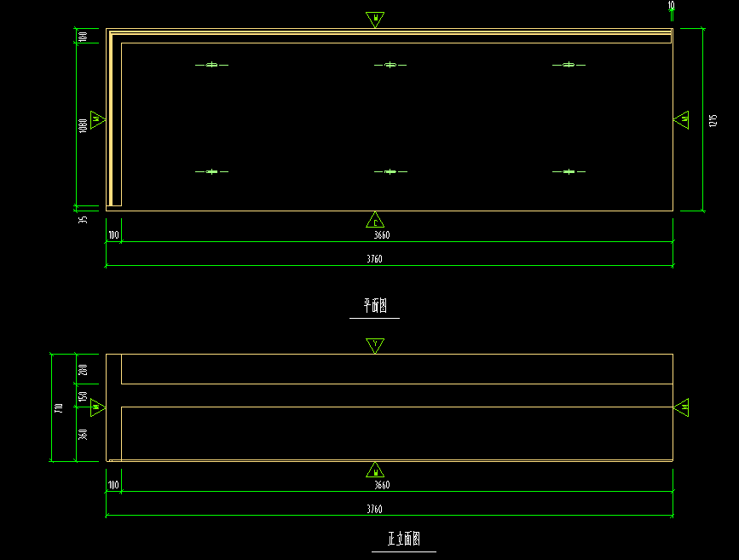739x560 pixels.
Task: Click the right triangle marker of the elevation view
Action: [681, 407]
